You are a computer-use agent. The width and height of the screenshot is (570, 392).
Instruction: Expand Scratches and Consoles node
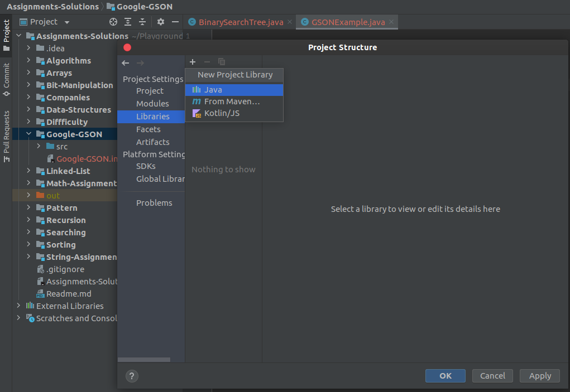tap(18, 318)
